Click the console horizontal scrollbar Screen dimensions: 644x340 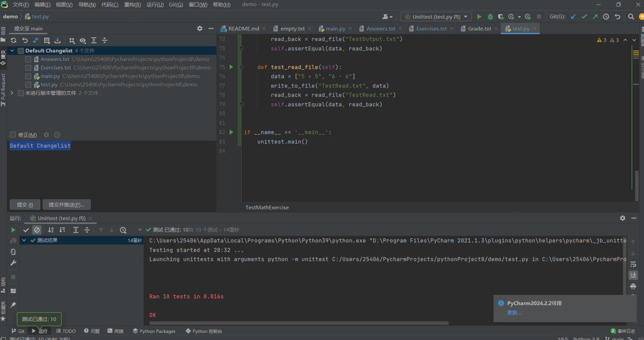point(299,323)
